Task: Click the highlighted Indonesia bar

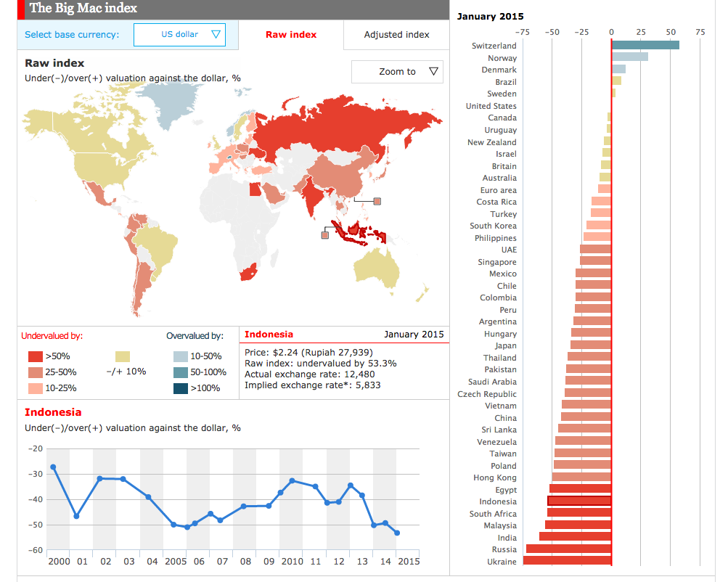Action: click(x=579, y=501)
